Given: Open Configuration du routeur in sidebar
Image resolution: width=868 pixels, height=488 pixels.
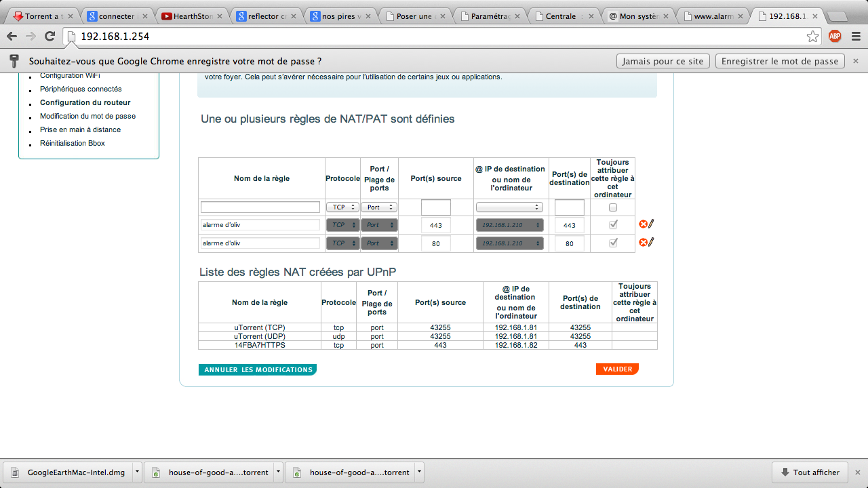Looking at the screenshot, I should pos(85,102).
